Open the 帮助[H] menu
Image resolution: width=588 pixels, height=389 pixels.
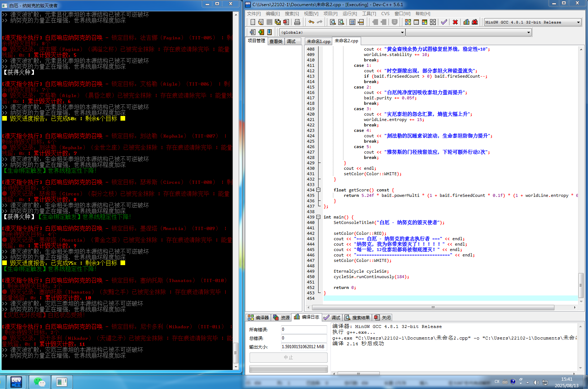click(423, 14)
